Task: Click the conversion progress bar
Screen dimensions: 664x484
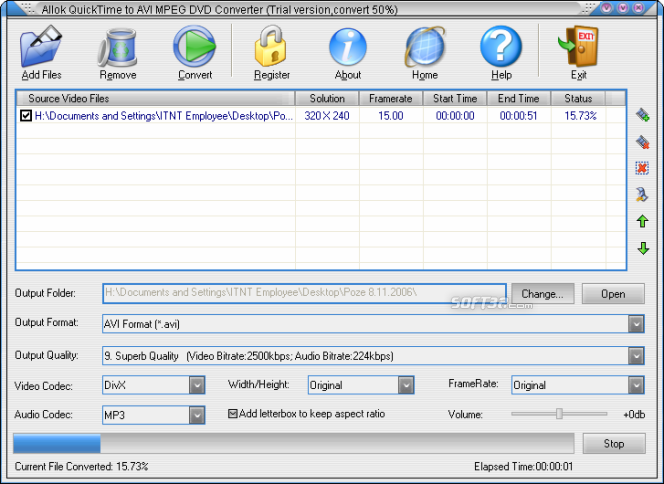Action: 293,443
